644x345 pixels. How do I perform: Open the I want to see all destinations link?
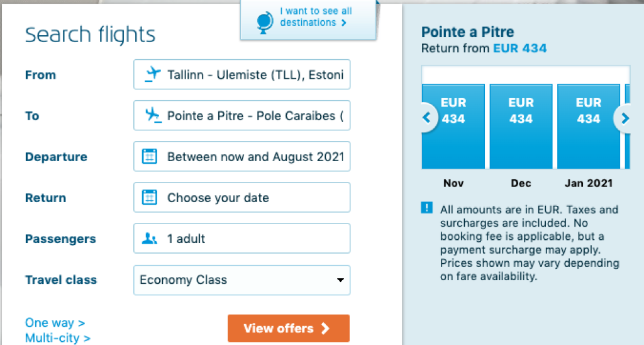tap(315, 17)
